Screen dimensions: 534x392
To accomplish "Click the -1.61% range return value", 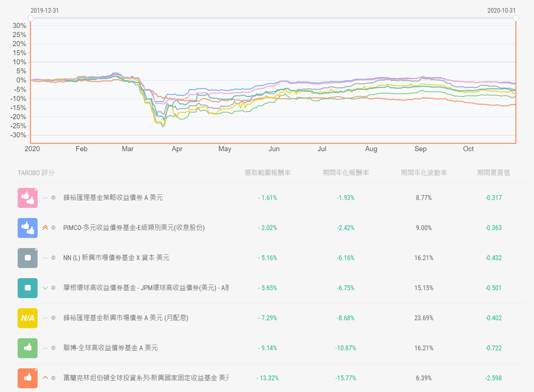I will (268, 198).
